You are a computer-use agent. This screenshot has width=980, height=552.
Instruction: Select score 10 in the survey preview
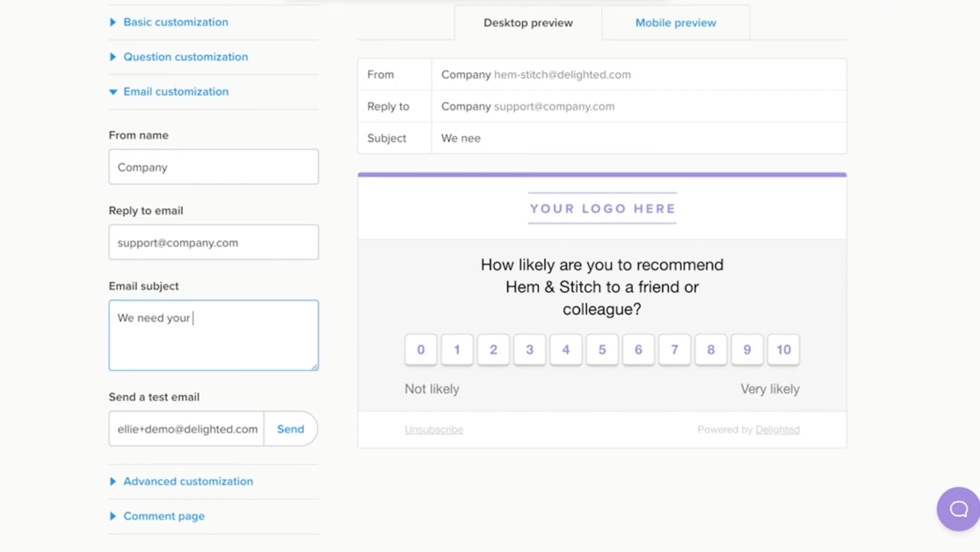coord(783,350)
